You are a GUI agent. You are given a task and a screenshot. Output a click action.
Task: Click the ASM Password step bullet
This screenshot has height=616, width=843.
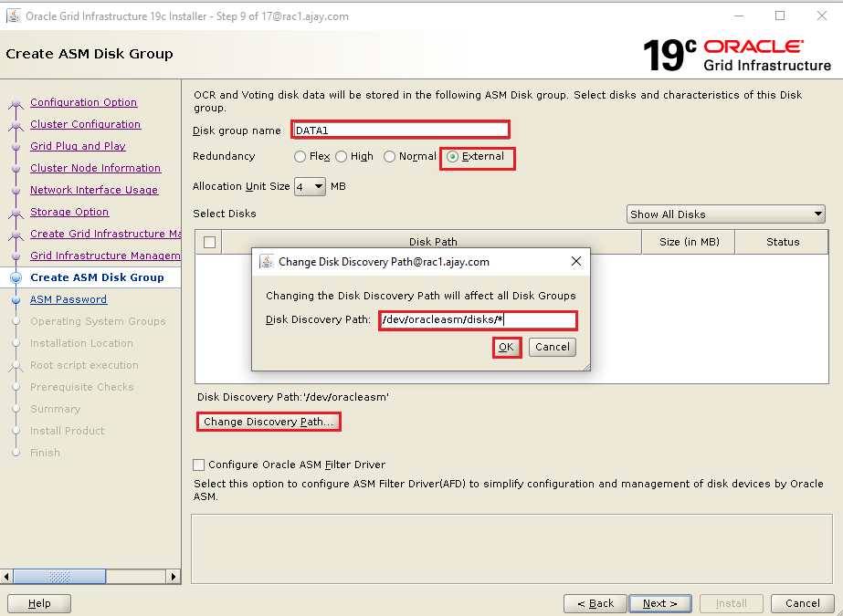[16, 299]
